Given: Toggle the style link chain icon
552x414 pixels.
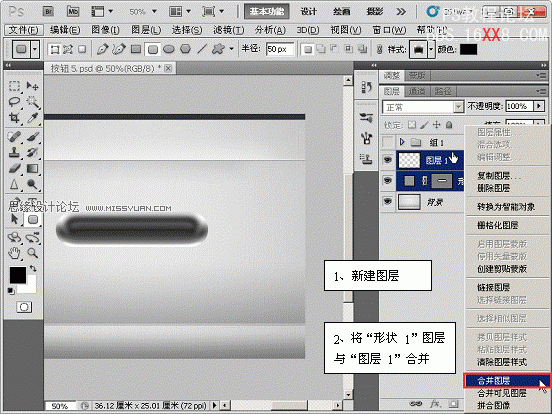Looking at the screenshot, I should pyautogui.click(x=380, y=49).
